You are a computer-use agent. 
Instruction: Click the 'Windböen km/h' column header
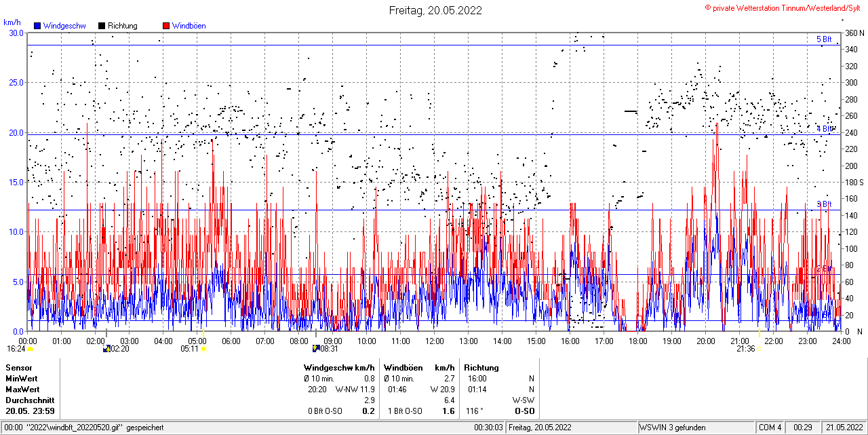click(x=419, y=368)
